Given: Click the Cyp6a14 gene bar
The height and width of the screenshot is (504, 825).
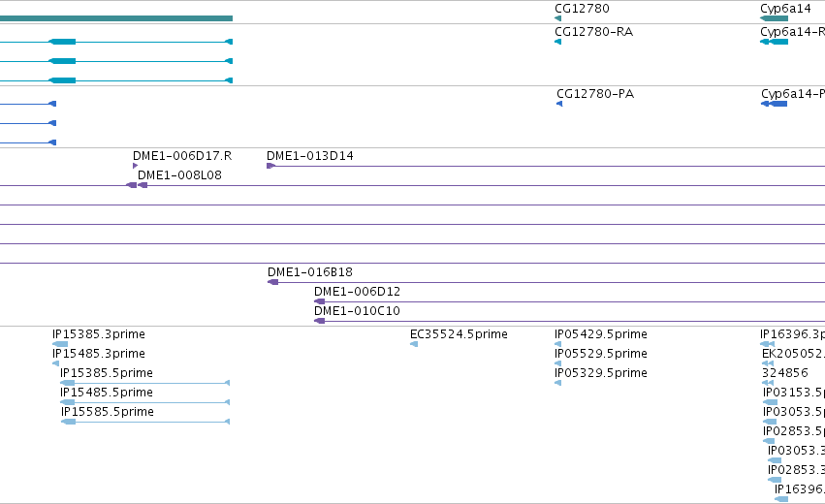Looking at the screenshot, I should tap(774, 18).
